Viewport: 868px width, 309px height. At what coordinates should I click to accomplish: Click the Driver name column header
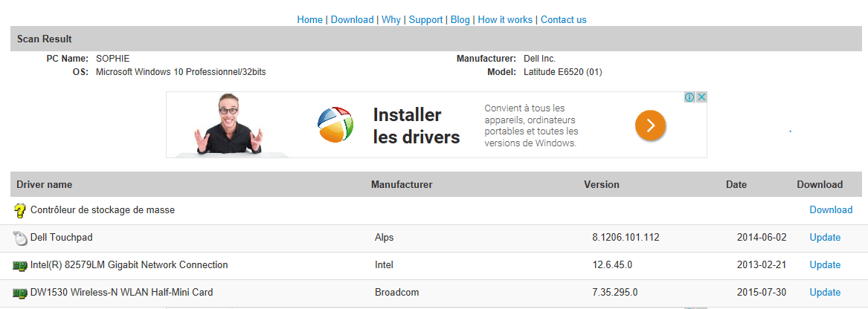[x=45, y=185]
